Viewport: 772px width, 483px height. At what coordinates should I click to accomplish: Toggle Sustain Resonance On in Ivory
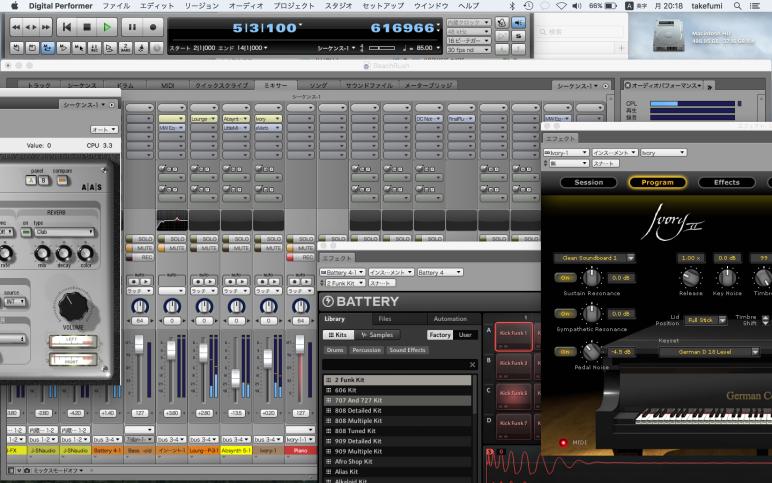pyautogui.click(x=565, y=278)
